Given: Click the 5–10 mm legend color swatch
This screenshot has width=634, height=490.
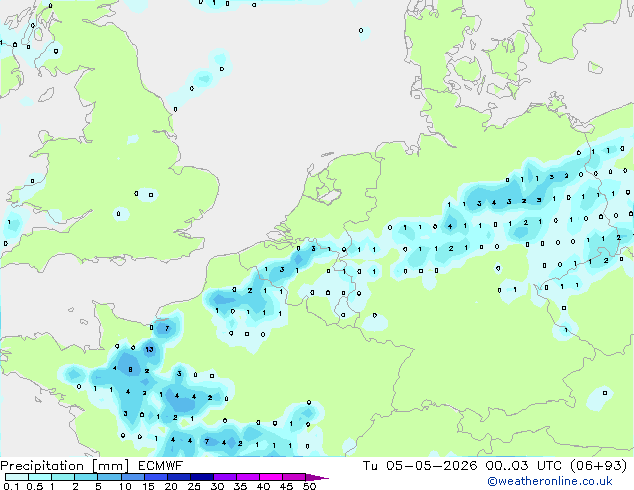Looking at the screenshot, I should click(x=110, y=477).
